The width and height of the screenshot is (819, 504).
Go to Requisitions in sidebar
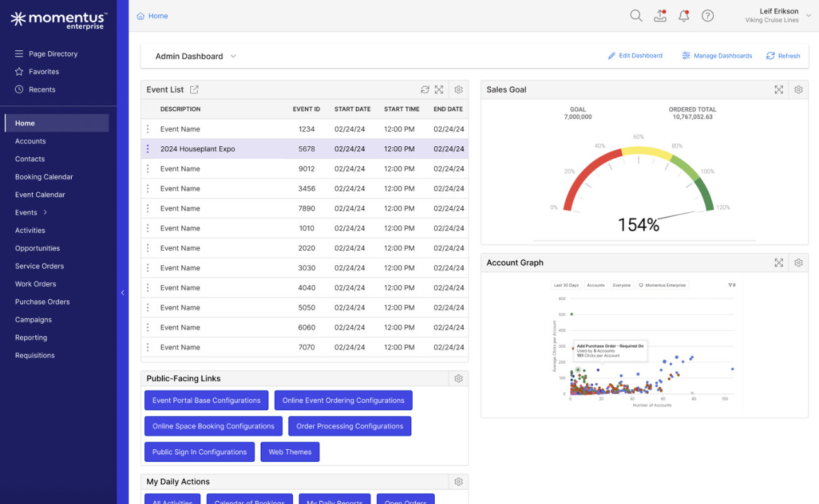tap(35, 355)
